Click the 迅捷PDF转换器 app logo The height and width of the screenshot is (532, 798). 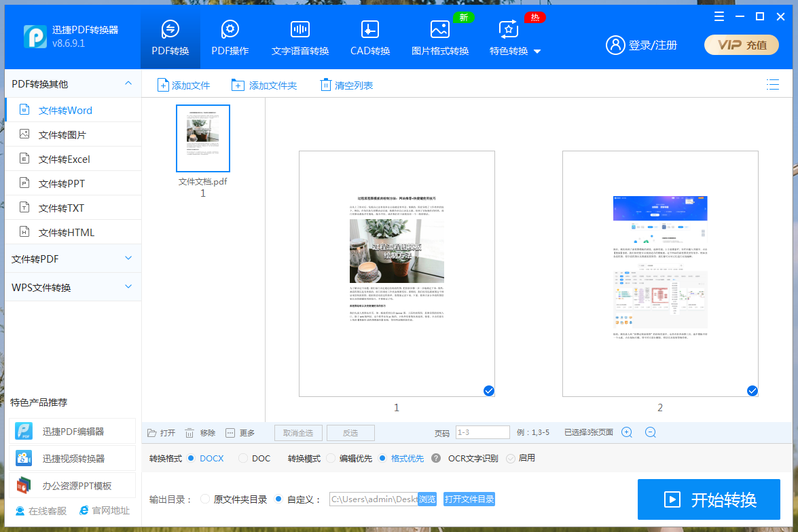click(35, 37)
